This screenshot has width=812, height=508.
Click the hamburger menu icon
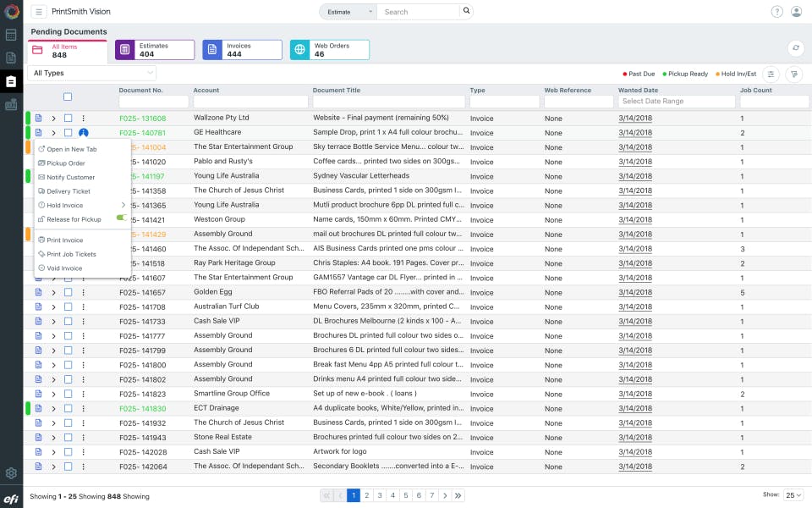[39, 12]
